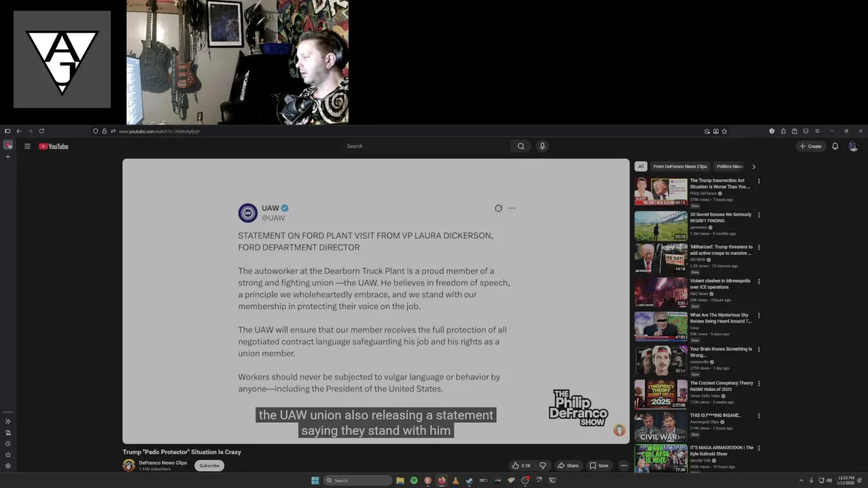Viewport: 868px width, 488px height.
Task: Add a new tab with plus icon
Action: pos(8,157)
